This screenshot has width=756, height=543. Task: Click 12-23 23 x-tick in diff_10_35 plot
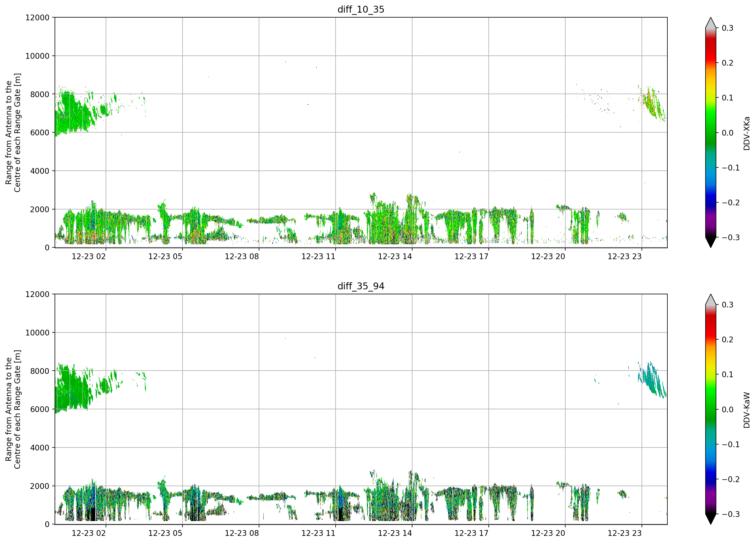625,256
